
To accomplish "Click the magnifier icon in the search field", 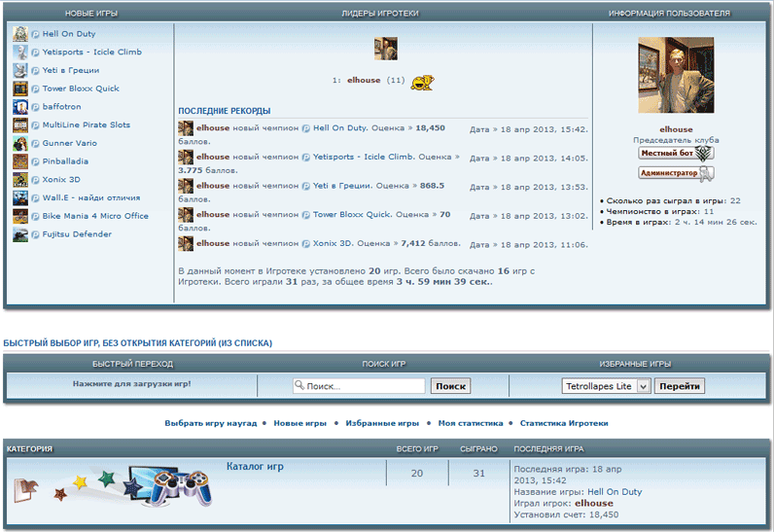I will [300, 386].
